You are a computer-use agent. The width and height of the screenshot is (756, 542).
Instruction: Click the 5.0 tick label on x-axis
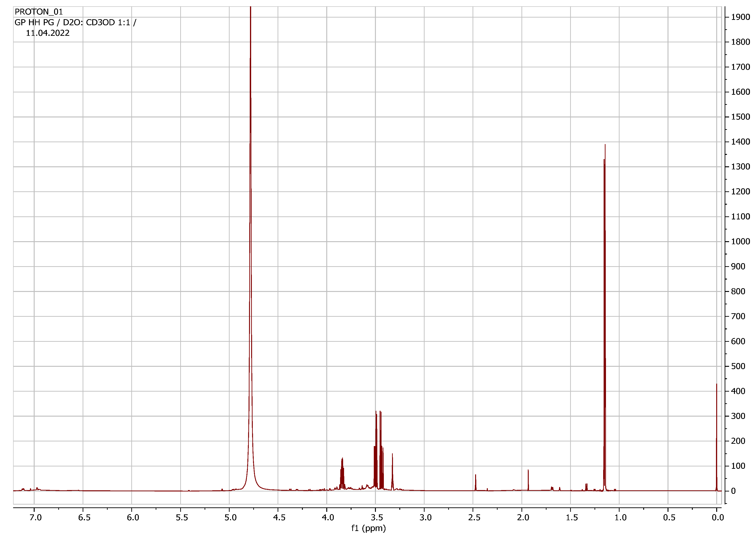coord(230,517)
